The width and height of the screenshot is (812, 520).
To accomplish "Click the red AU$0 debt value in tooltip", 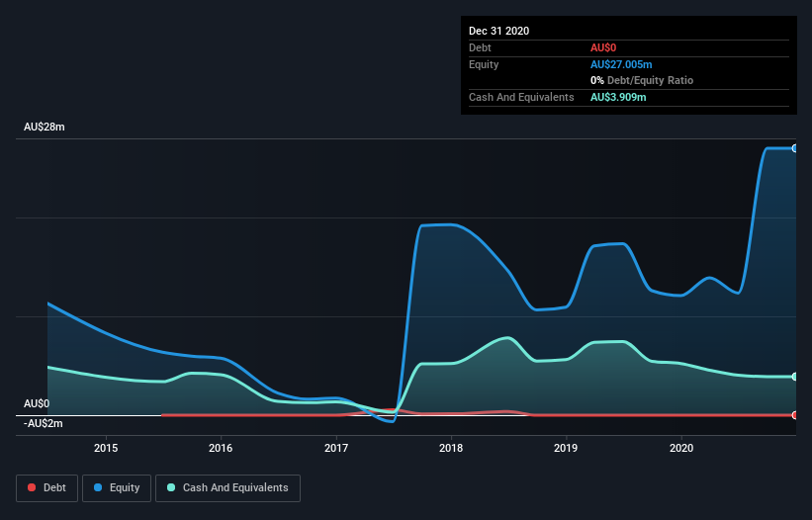I will click(x=603, y=47).
